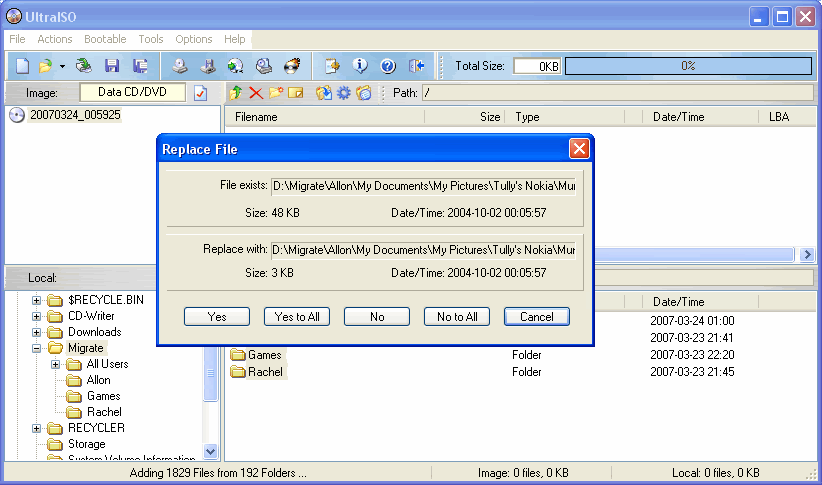Select the Rachel folder in the file list
This screenshot has width=822, height=485.
tap(265, 372)
